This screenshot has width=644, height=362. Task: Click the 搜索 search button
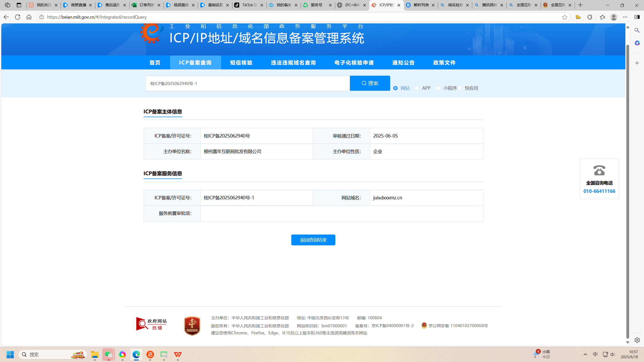tap(370, 83)
